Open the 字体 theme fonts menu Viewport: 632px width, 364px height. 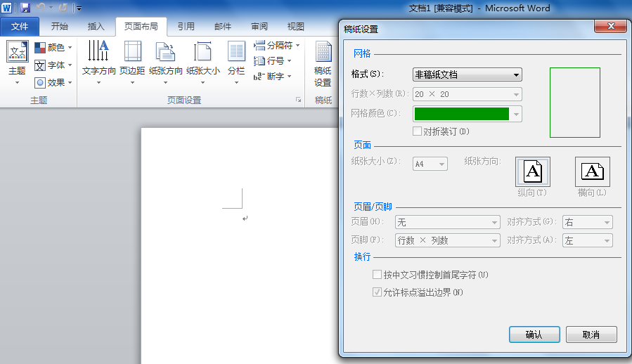point(53,65)
